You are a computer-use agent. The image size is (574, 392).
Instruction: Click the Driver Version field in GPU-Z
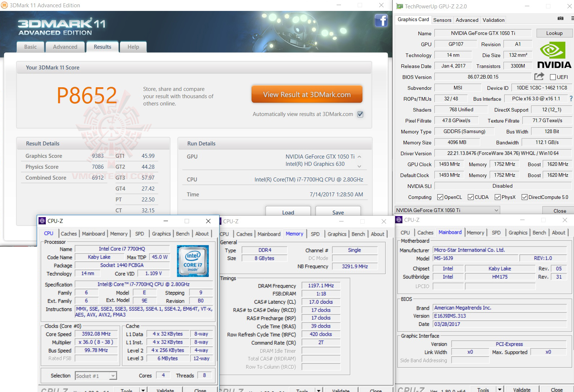click(503, 153)
